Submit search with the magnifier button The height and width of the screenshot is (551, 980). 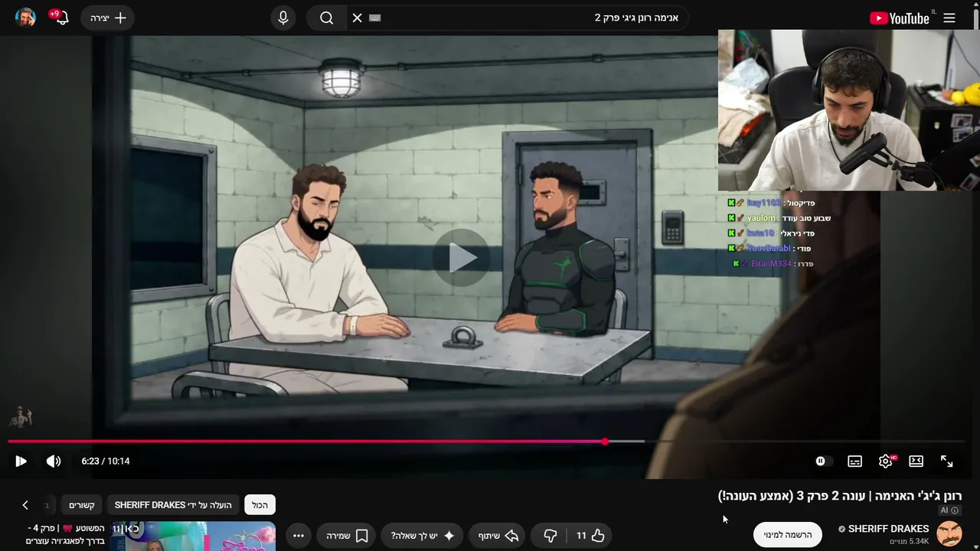(327, 18)
